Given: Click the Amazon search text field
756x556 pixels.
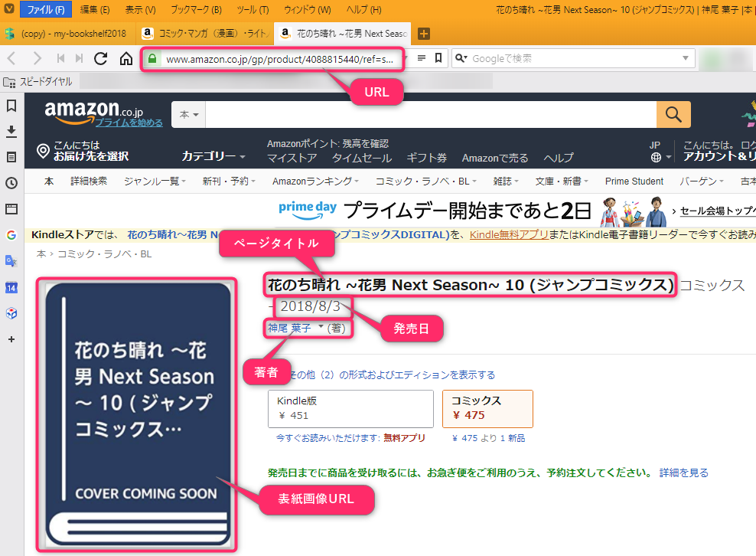Looking at the screenshot, I should coord(431,114).
